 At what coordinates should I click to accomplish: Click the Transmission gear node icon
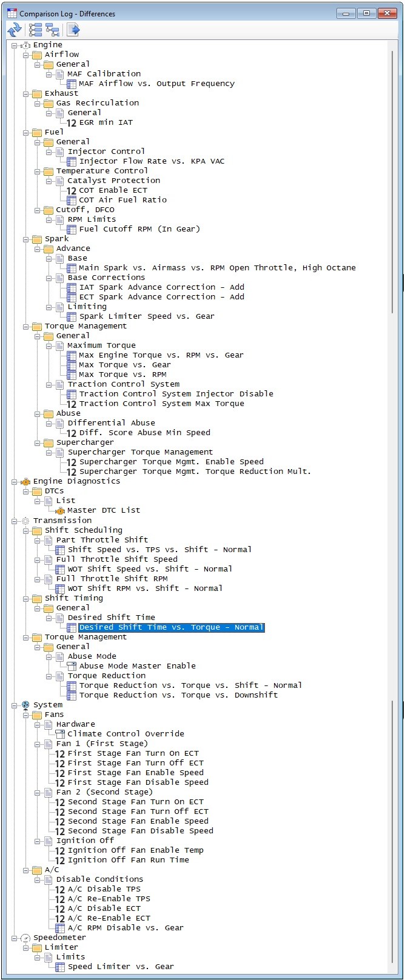pos(25,521)
